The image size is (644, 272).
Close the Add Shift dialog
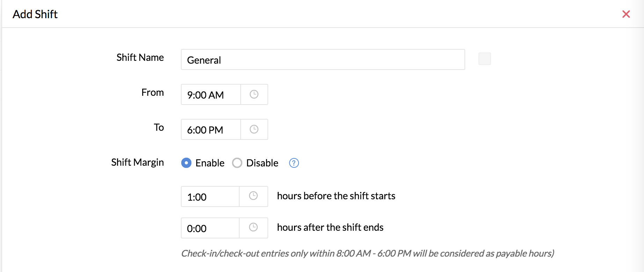click(626, 14)
